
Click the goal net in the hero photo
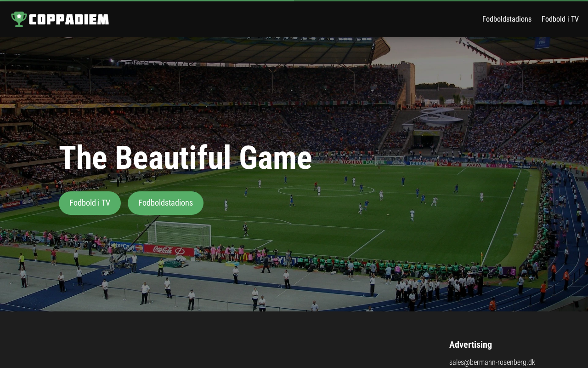coord(179,234)
